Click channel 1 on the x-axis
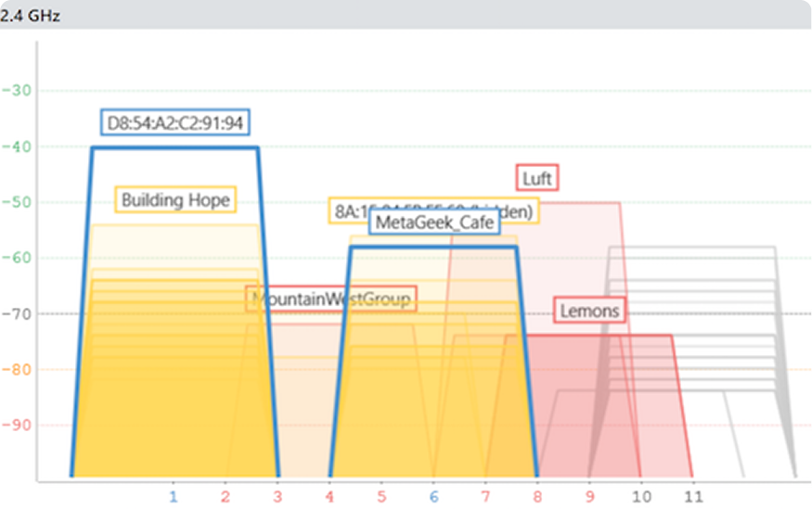Screen dimensions: 812x509 click(x=173, y=496)
